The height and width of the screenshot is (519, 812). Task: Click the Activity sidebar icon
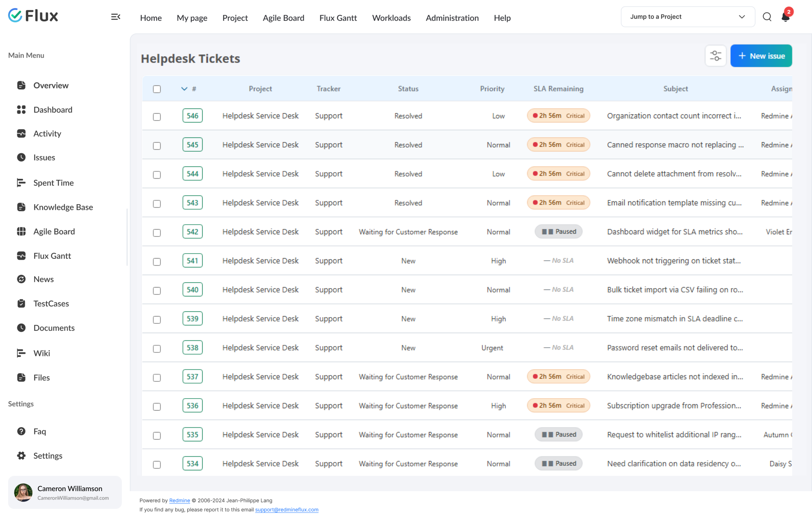21,133
